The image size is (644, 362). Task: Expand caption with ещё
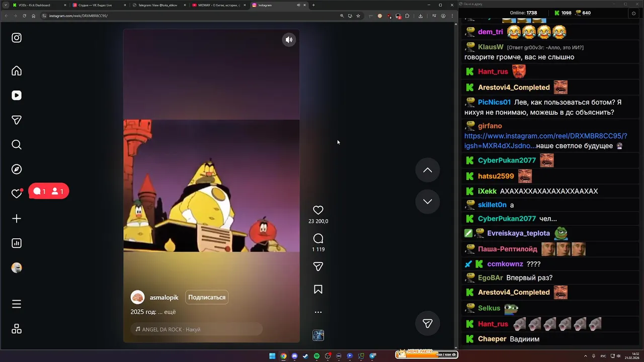(x=170, y=312)
